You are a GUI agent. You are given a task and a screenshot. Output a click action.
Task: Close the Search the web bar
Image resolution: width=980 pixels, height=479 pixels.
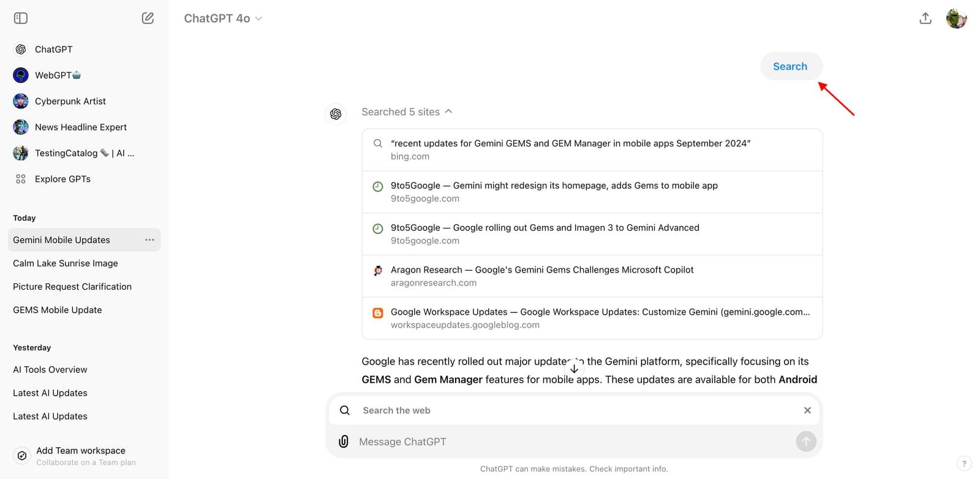pyautogui.click(x=807, y=410)
